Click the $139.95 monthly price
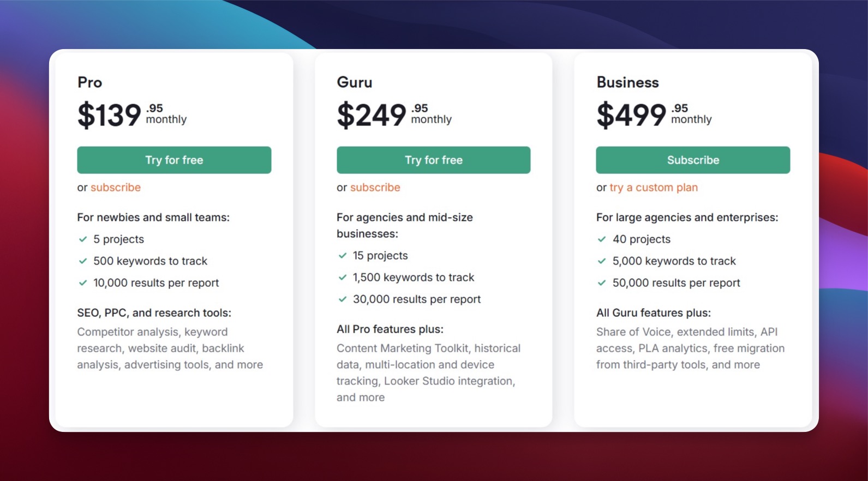The image size is (868, 481). [x=131, y=113]
